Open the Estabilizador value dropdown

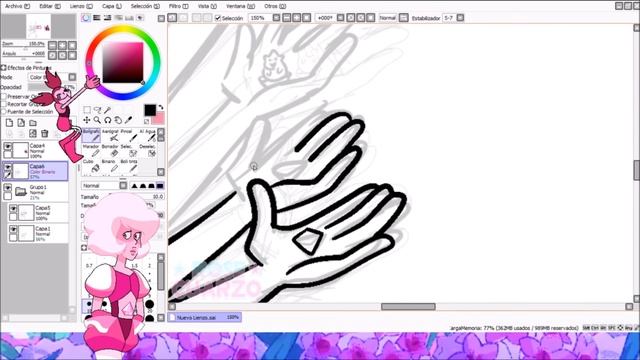click(460, 18)
